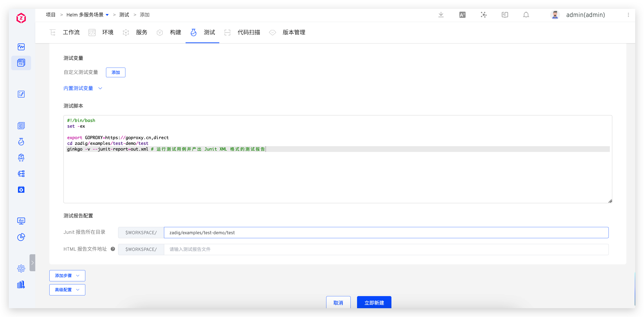Open the 添加步骤 dropdown

pyautogui.click(x=67, y=276)
